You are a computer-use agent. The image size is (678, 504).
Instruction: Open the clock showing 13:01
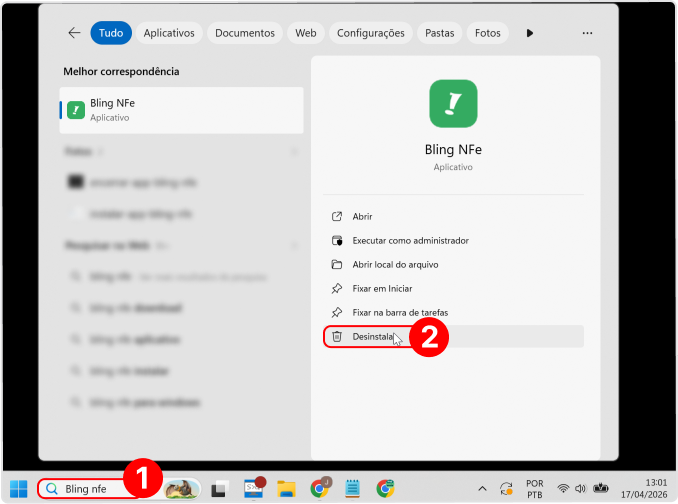[x=644, y=489]
